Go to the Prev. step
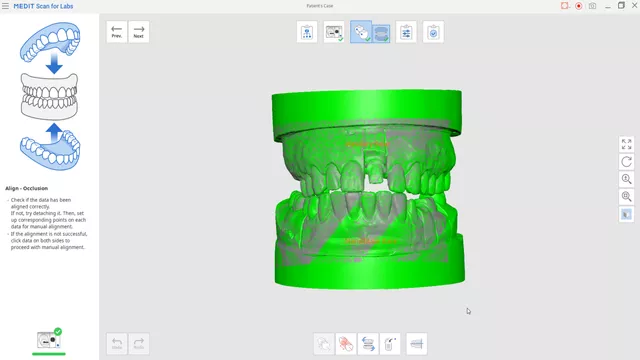The image size is (640, 360). click(x=117, y=32)
